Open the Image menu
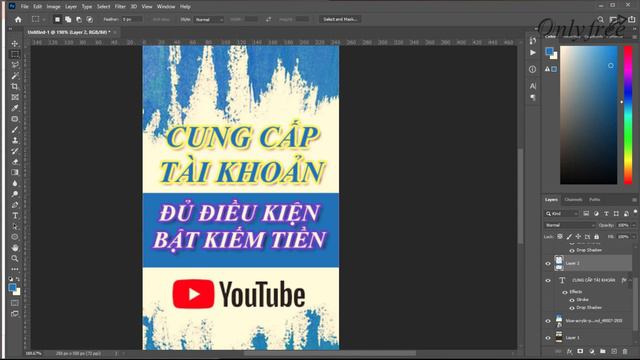 click(x=53, y=7)
